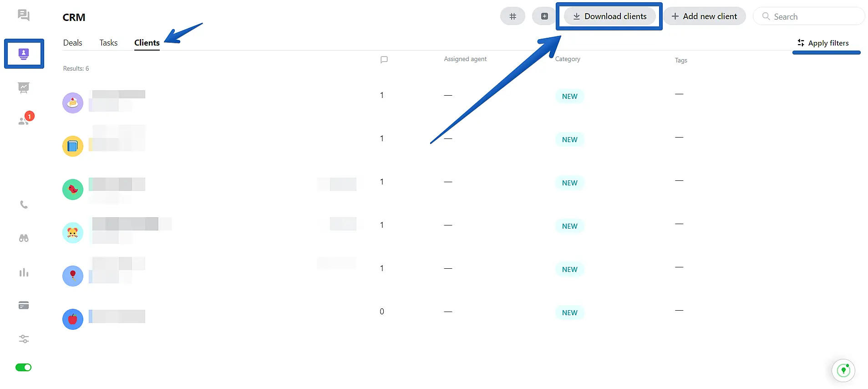Click the hashtag button in top bar
This screenshot has width=868, height=389.
pyautogui.click(x=513, y=16)
